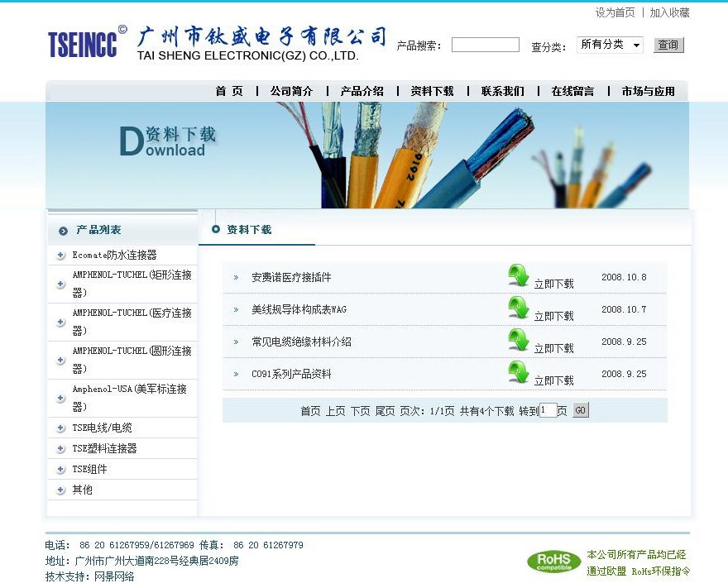Click 下页 in the pagination bar

(360, 411)
